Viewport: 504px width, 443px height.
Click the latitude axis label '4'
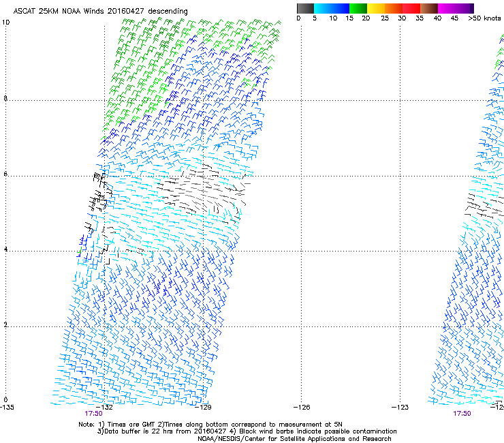5,249
